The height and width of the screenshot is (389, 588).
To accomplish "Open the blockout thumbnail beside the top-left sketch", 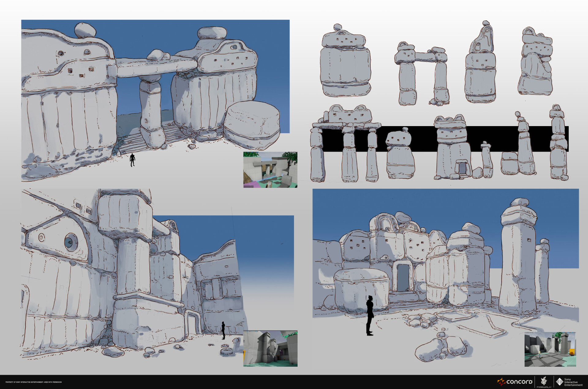I will [x=270, y=170].
